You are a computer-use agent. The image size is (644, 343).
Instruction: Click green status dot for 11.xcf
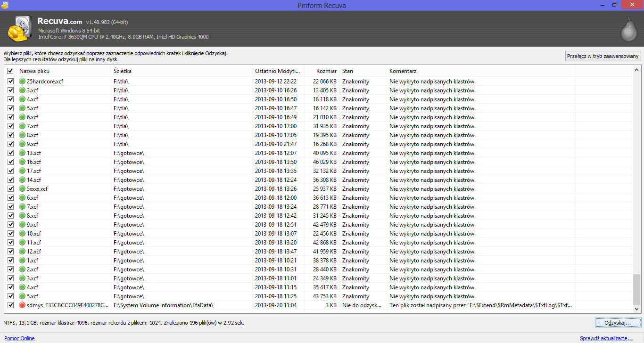pos(22,243)
